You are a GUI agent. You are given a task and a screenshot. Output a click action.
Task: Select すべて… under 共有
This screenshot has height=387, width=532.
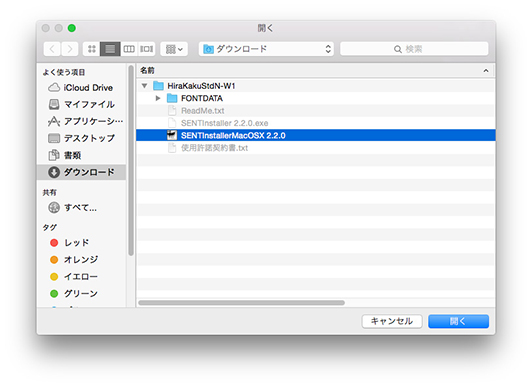(81, 207)
